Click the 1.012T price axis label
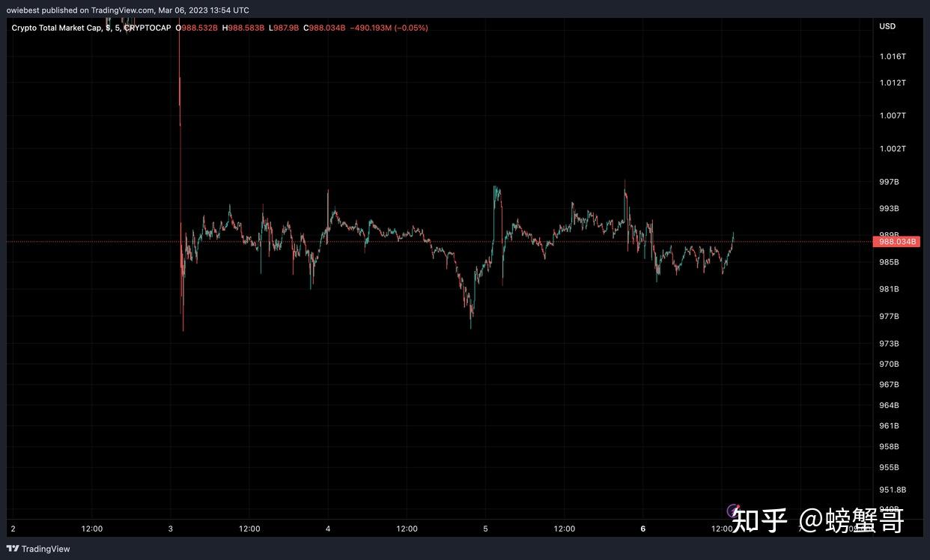Screen dimensions: 930x560 (893, 83)
